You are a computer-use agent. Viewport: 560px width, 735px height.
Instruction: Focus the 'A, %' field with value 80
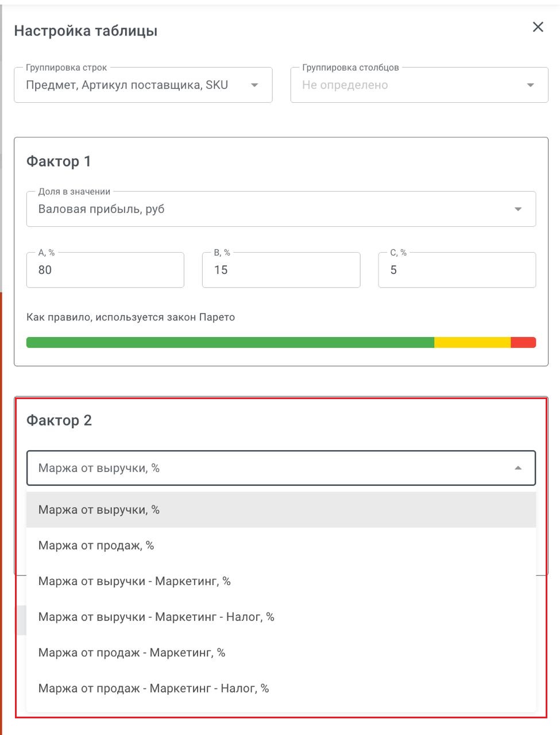click(105, 270)
